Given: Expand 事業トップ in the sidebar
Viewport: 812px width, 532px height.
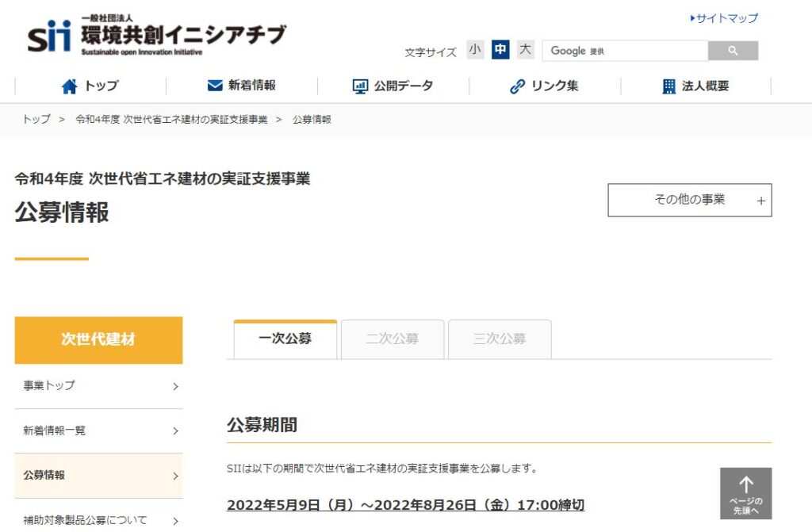Looking at the screenshot, I should (x=98, y=387).
